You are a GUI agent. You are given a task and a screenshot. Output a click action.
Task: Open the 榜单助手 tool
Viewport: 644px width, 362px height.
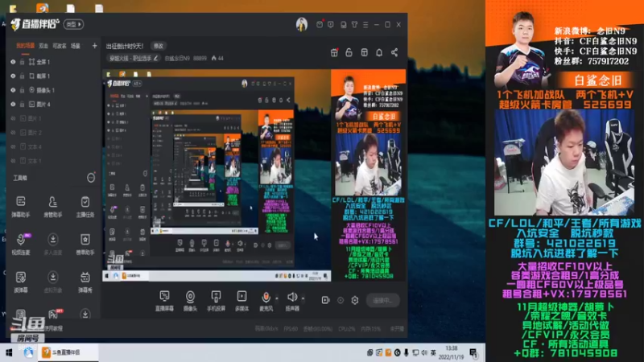coord(85,244)
